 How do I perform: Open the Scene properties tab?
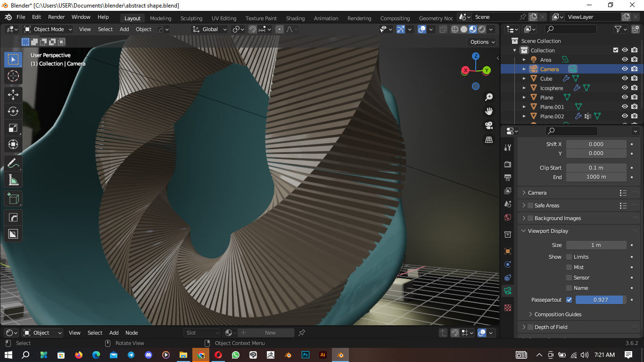pos(508,204)
